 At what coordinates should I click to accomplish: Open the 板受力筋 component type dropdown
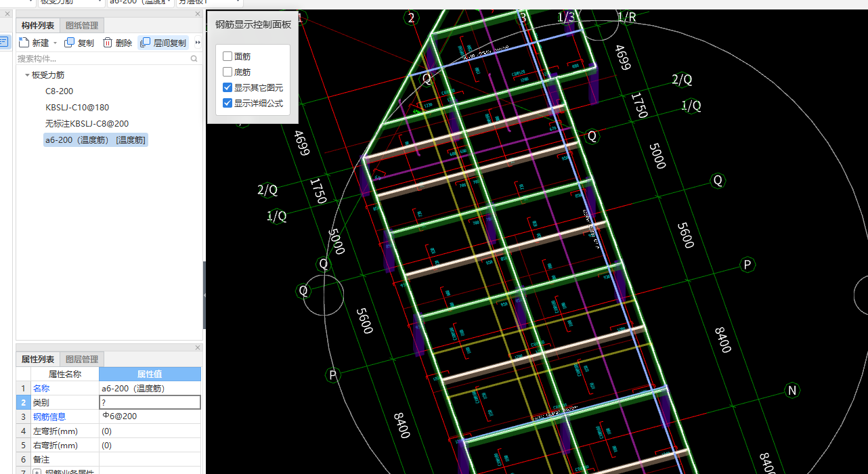click(x=100, y=2)
